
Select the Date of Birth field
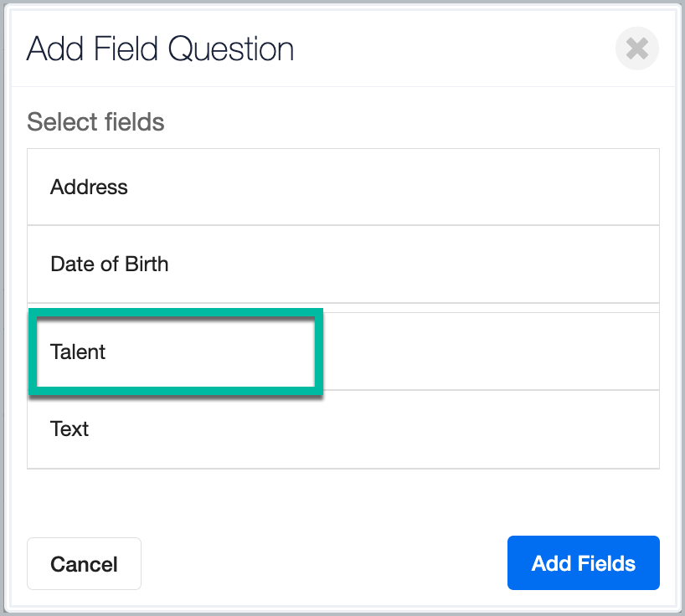pyautogui.click(x=342, y=264)
